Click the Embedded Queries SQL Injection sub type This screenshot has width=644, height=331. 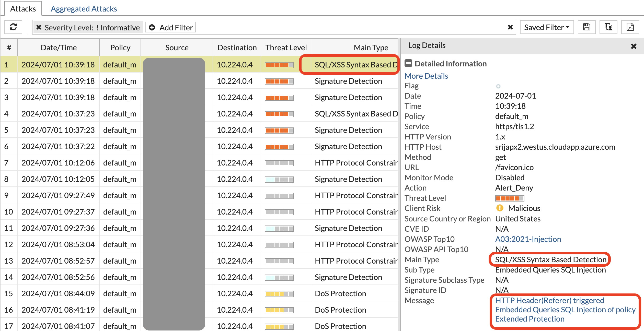coord(550,270)
